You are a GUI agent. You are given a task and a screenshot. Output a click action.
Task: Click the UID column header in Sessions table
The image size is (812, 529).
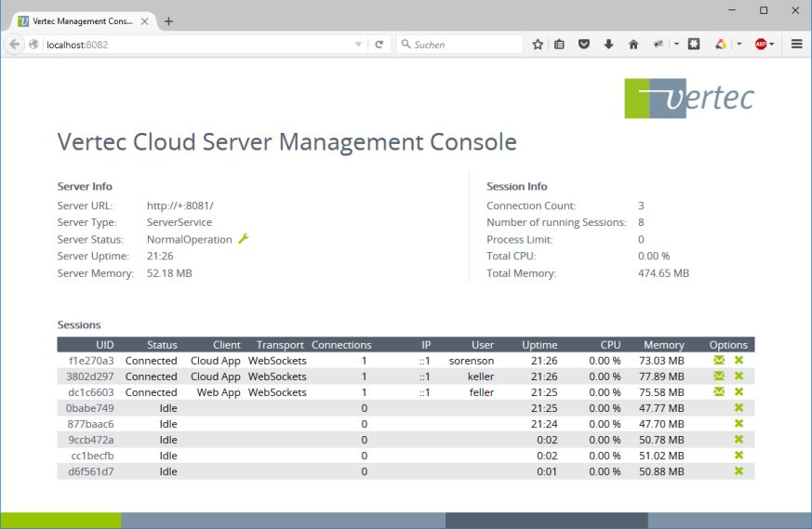(104, 345)
